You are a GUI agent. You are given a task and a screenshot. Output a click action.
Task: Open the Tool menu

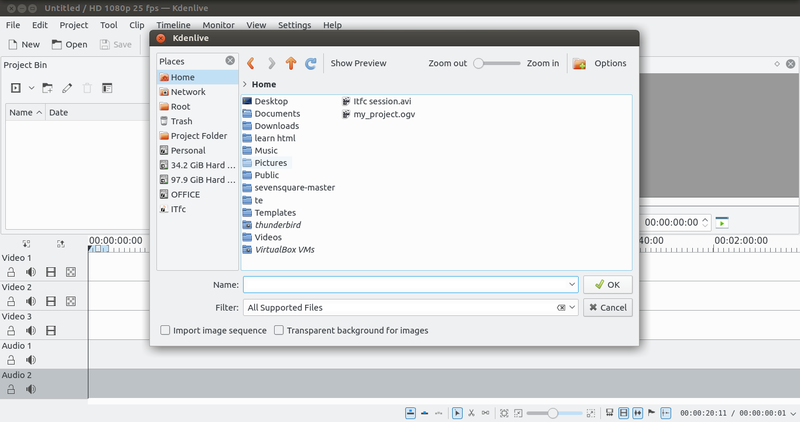click(x=109, y=25)
